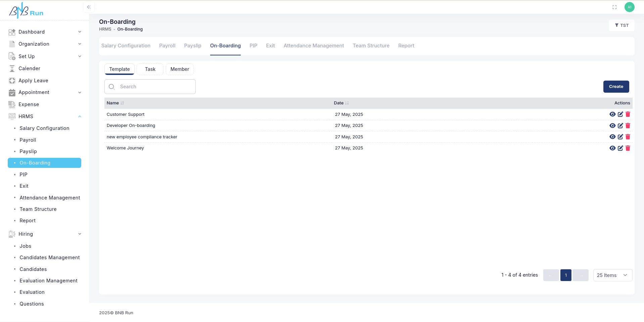Screen dimensions: 644x322
Task: View the Customer Support template via eye icon
Action: (x=612, y=114)
